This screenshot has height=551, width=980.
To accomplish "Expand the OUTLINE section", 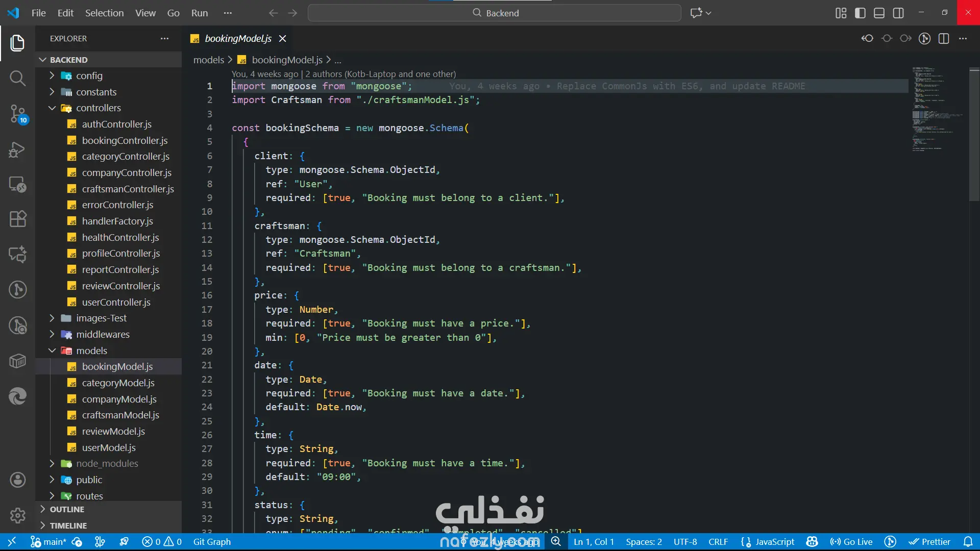I will click(67, 509).
